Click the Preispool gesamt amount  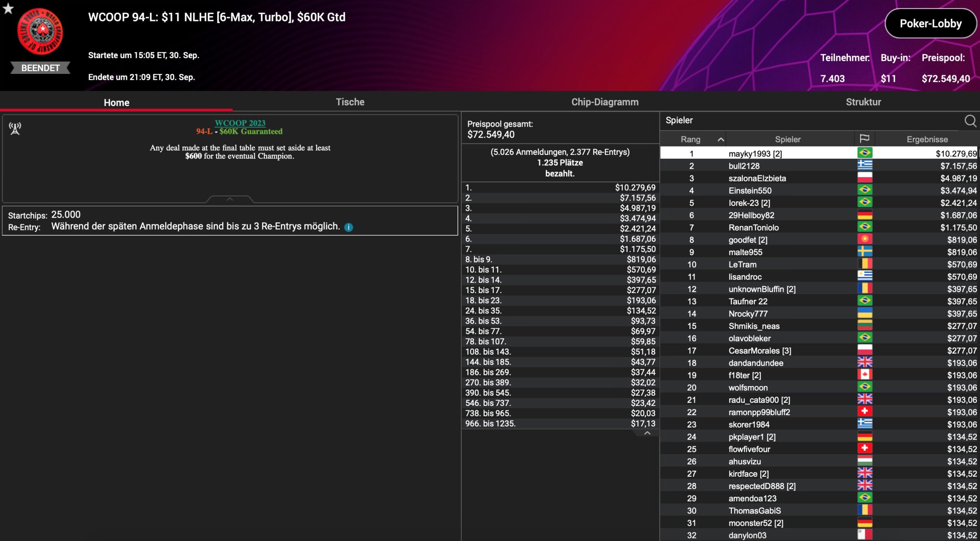(491, 134)
